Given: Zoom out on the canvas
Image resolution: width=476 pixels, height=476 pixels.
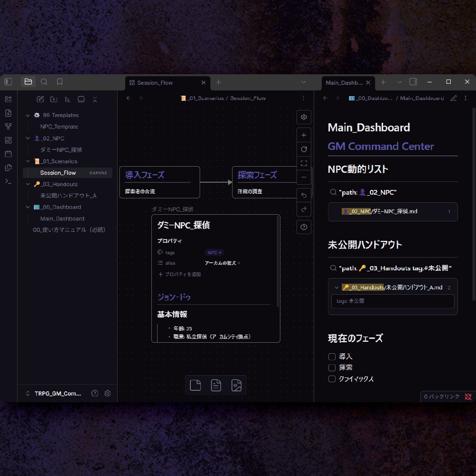Looking at the screenshot, I should (x=304, y=177).
